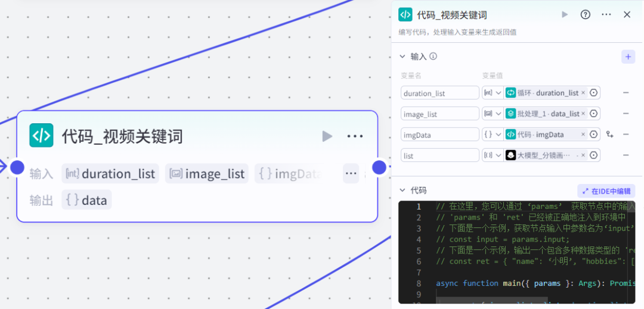Collapse the 输入 section
The width and height of the screenshot is (644, 309).
[x=402, y=57]
